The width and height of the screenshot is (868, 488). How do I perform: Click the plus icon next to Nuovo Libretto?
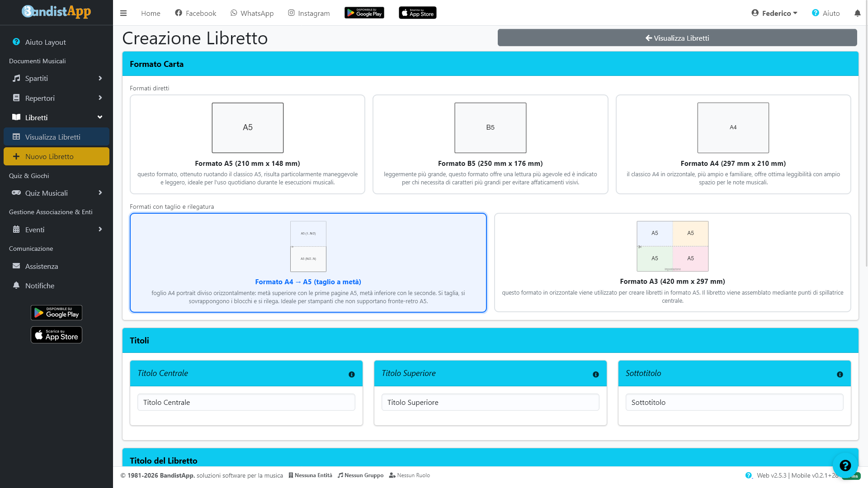pyautogui.click(x=16, y=156)
